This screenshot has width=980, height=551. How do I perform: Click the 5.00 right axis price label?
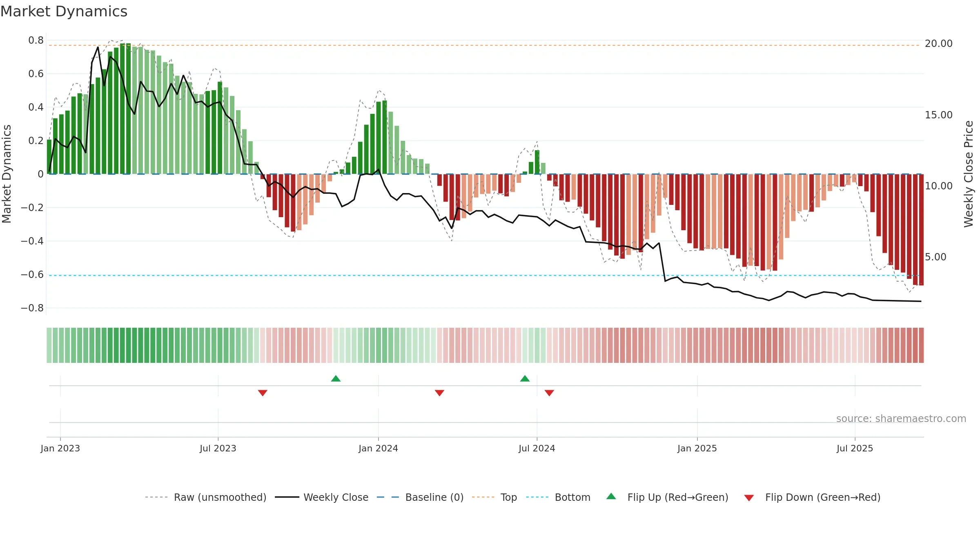pyautogui.click(x=935, y=257)
